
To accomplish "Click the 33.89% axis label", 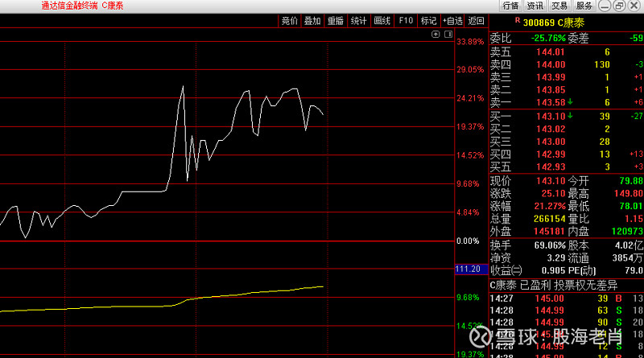I will pyautogui.click(x=470, y=42).
